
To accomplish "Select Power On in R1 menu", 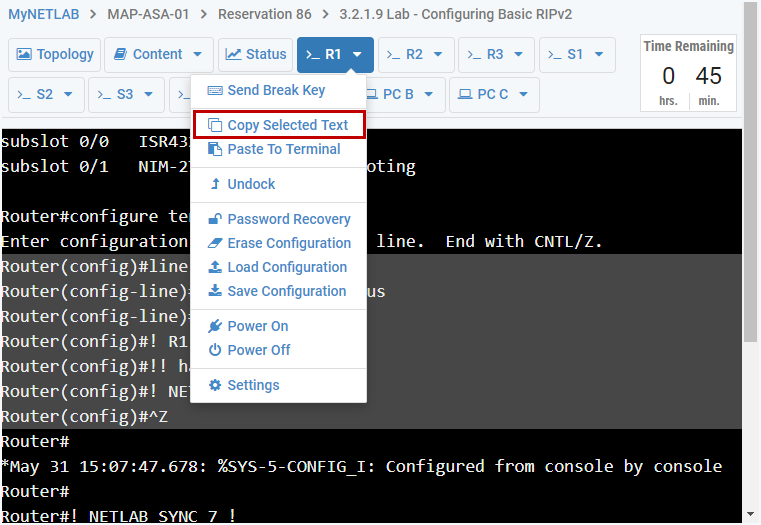I will [257, 327].
